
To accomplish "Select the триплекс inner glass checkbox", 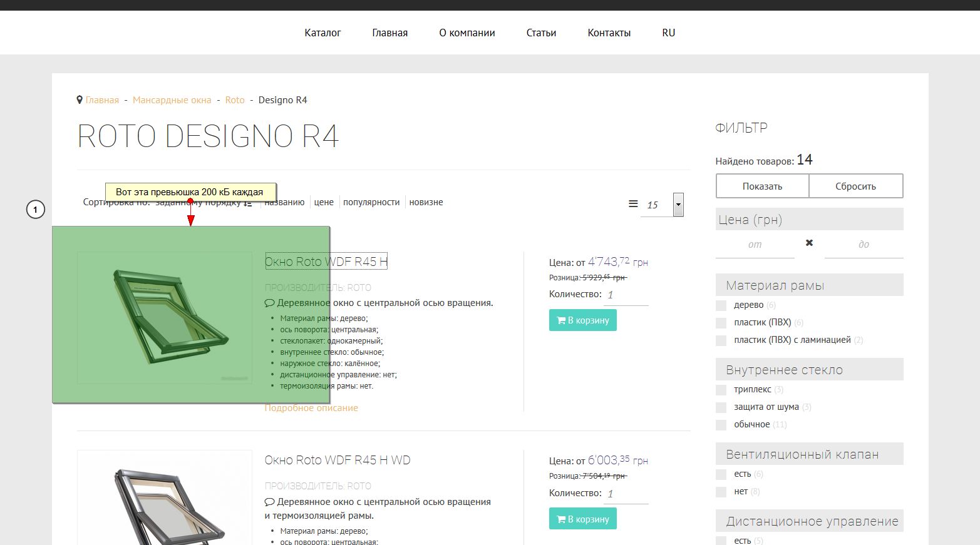I will [x=721, y=390].
